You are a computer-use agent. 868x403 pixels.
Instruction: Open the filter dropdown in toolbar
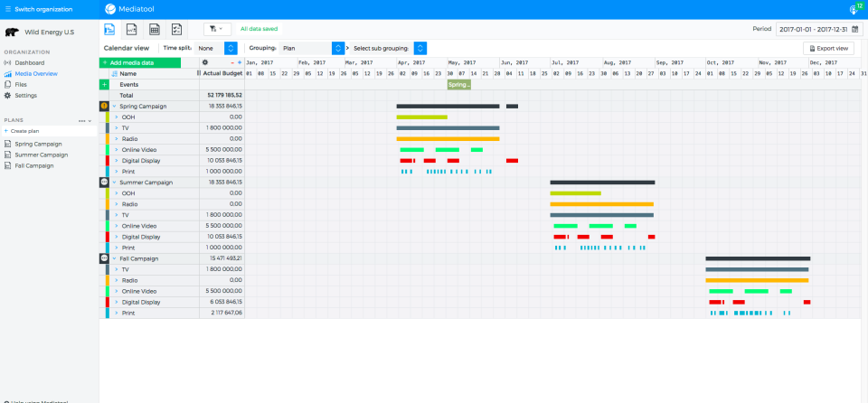point(217,29)
